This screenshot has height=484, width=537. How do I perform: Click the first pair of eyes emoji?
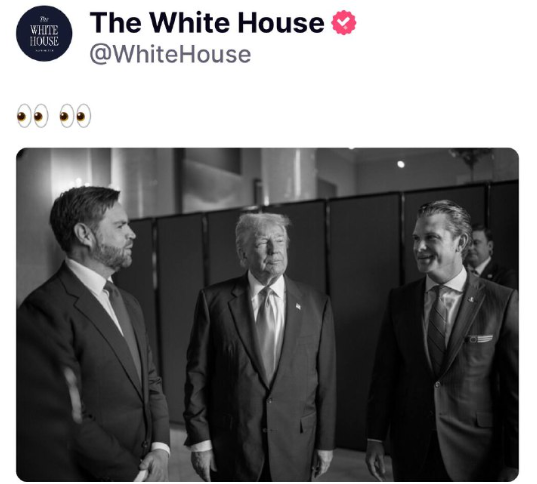point(33,116)
